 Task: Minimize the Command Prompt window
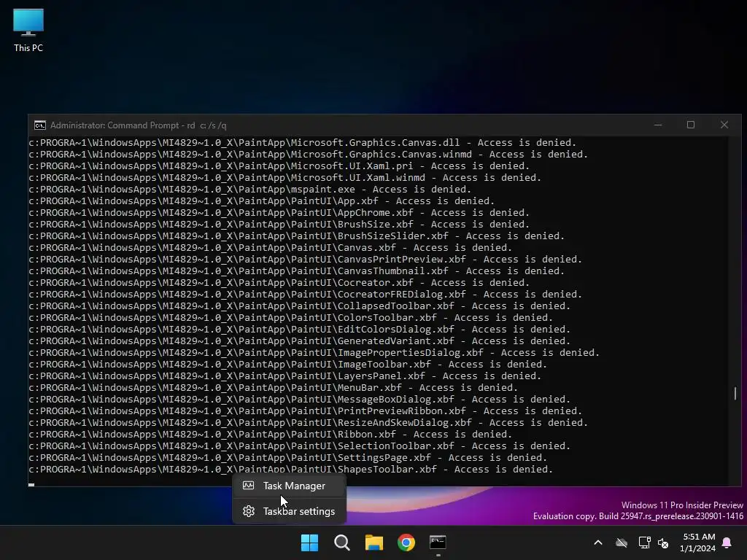[x=658, y=125]
